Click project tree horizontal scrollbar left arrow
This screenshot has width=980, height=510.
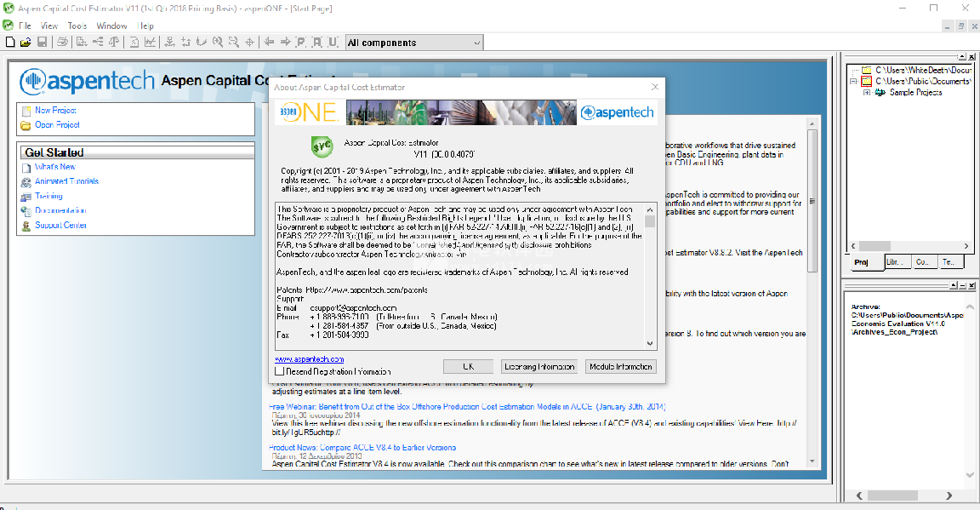point(853,246)
